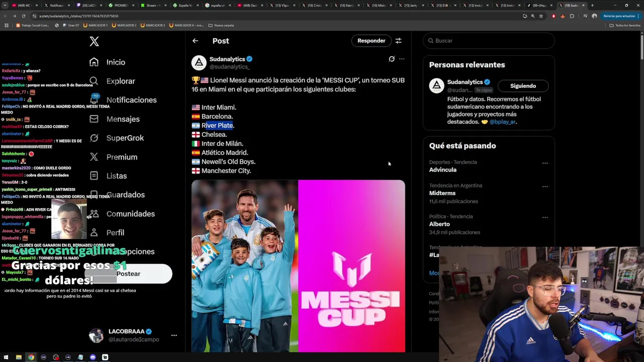This screenshot has width=644, height=362.
Task: Click Chrome icon in taskbar
Action: [31, 357]
